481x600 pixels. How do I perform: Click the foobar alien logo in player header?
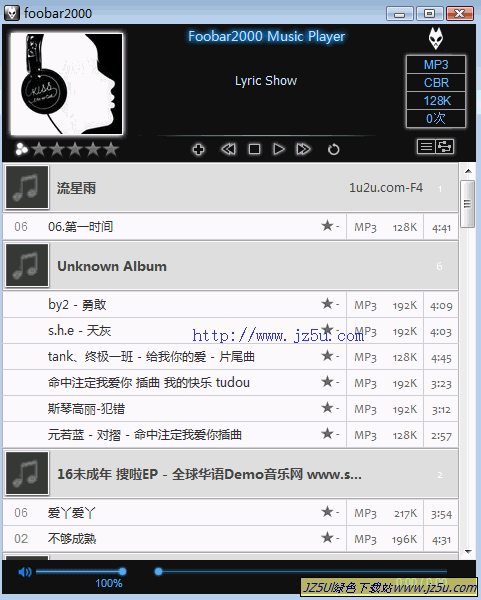tap(435, 38)
